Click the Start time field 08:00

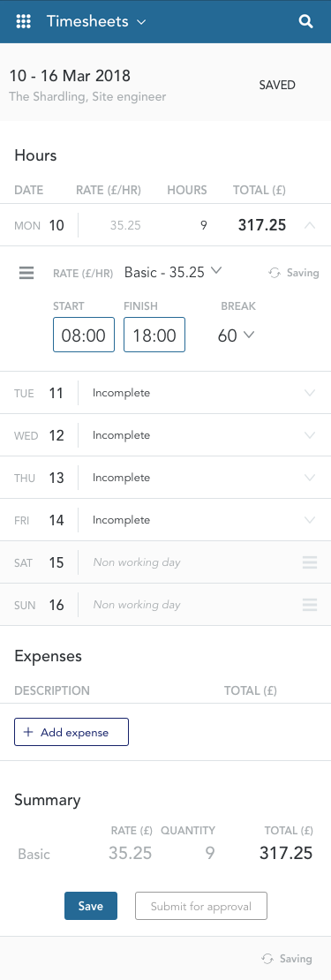coord(84,335)
